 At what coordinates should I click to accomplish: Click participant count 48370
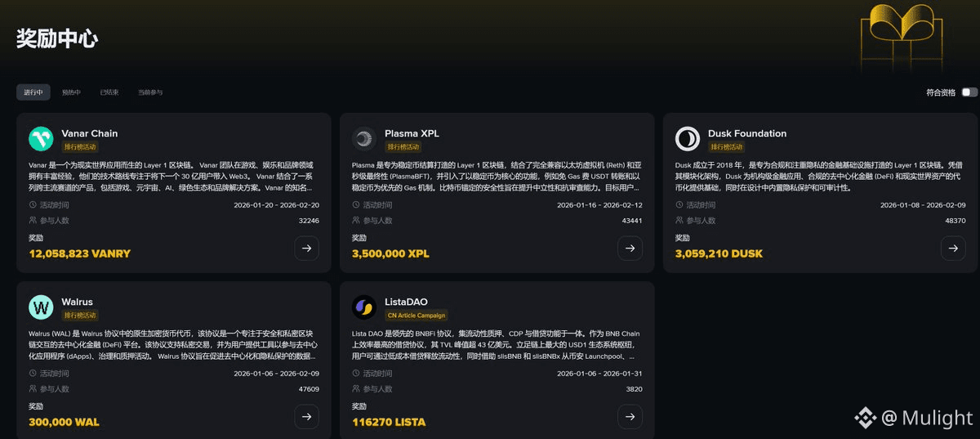tap(955, 221)
